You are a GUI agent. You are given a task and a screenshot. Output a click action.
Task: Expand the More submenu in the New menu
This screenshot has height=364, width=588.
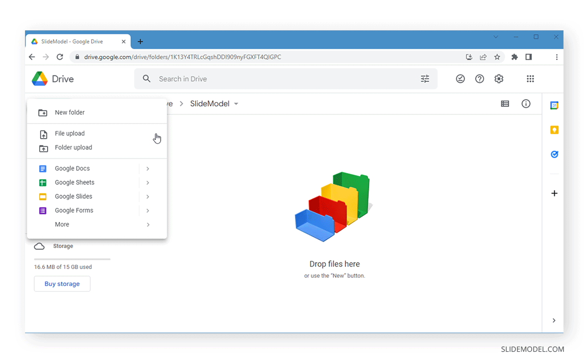tap(147, 224)
